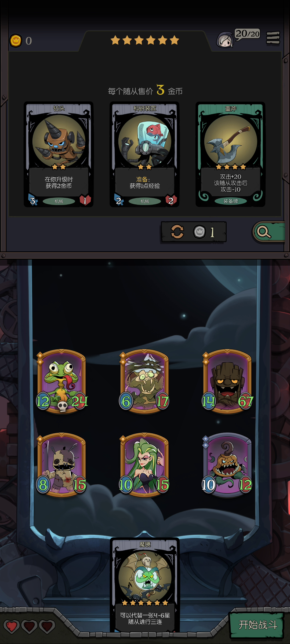Click the first red heart life icon
The width and height of the screenshot is (290, 644).
click(12, 626)
